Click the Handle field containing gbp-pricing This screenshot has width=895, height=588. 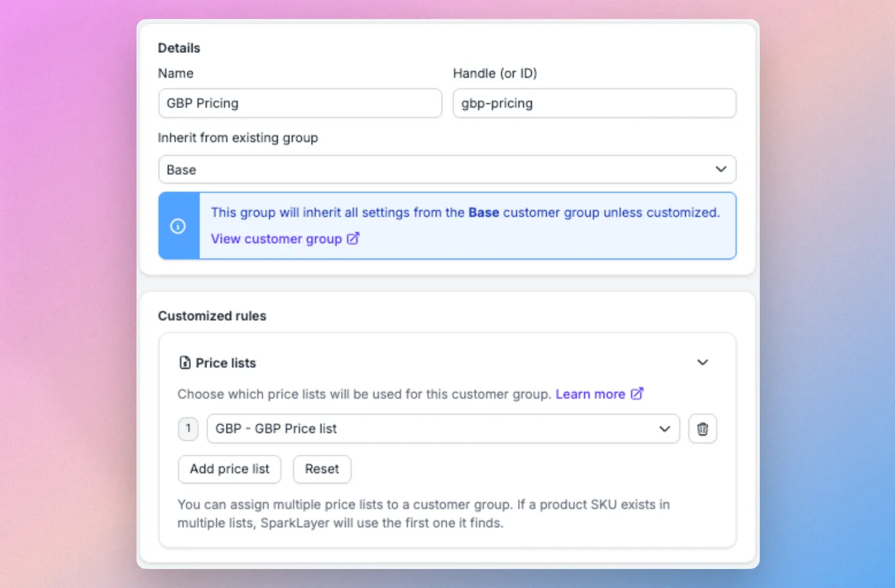[x=594, y=103]
